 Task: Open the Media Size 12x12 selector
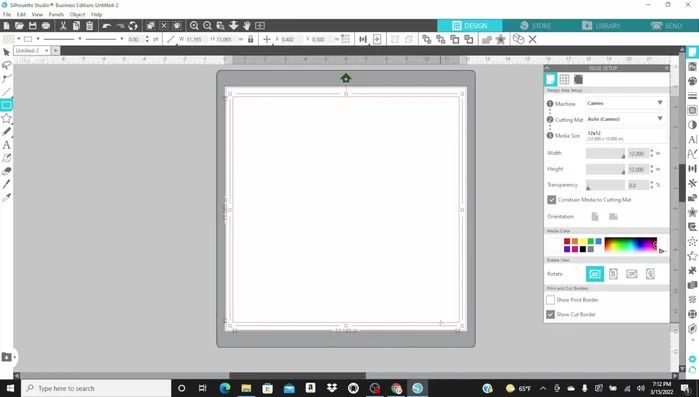tap(626, 135)
